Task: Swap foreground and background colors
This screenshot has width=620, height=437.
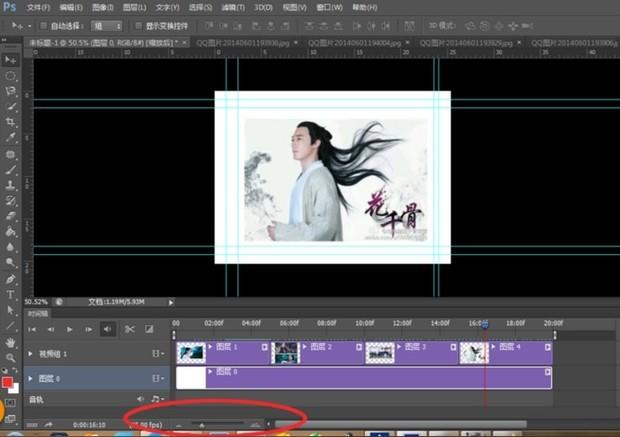Action: [x=15, y=371]
